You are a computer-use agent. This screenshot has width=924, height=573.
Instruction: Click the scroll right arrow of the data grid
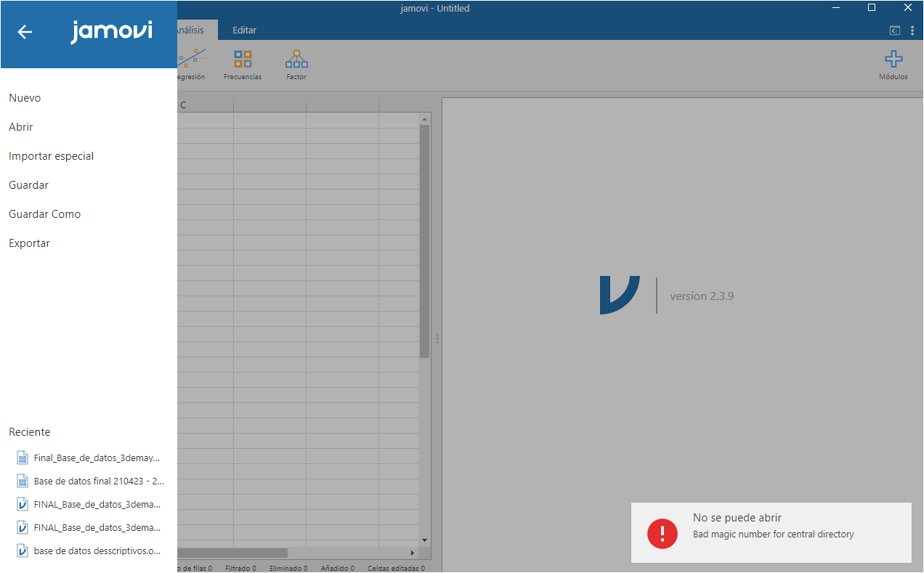[413, 553]
